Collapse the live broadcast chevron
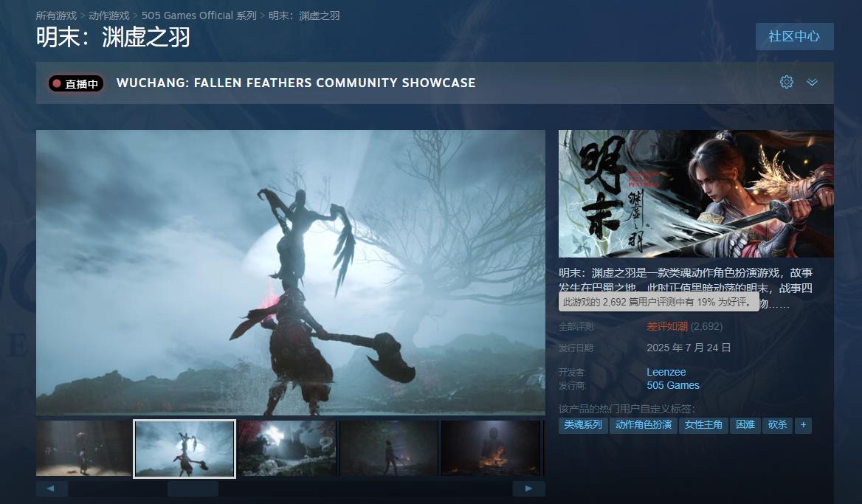Image resolution: width=862 pixels, height=504 pixels. tap(812, 82)
